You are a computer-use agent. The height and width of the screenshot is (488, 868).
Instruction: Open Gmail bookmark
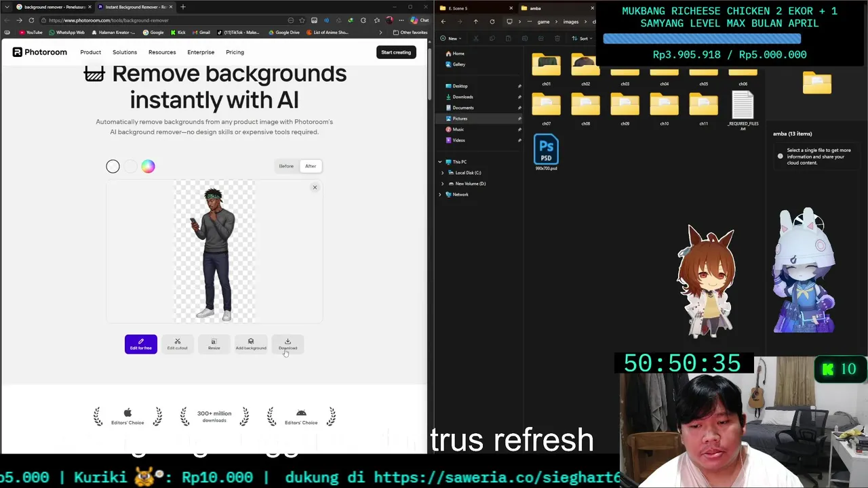201,32
